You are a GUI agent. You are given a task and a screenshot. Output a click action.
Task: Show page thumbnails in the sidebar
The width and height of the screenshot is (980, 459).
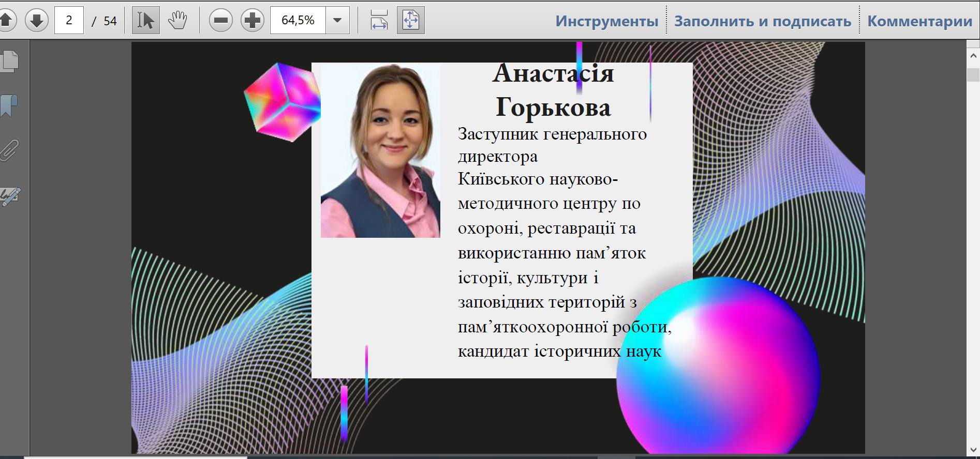coord(10,61)
